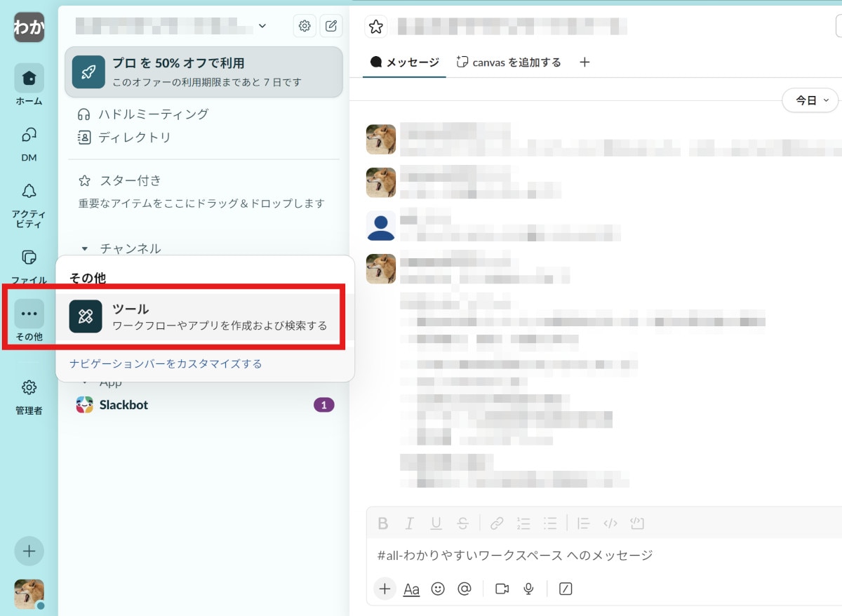Open the Activity bell icon

29,192
